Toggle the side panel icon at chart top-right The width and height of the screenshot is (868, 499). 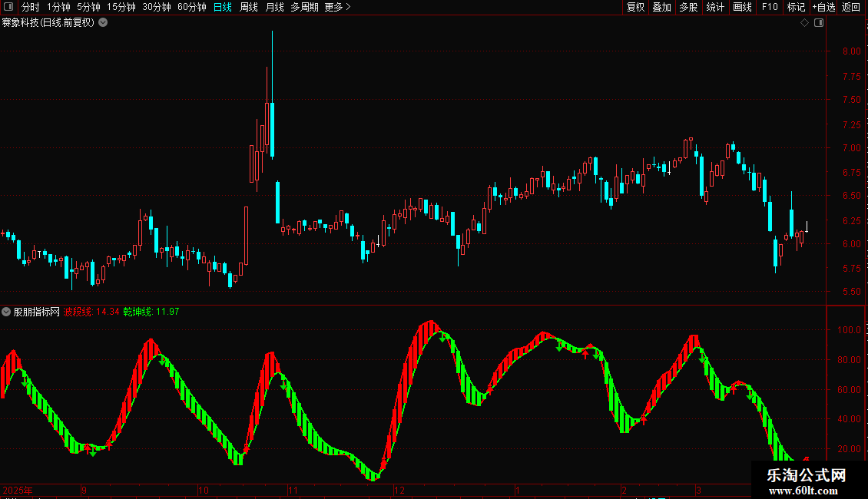pyautogui.click(x=819, y=23)
